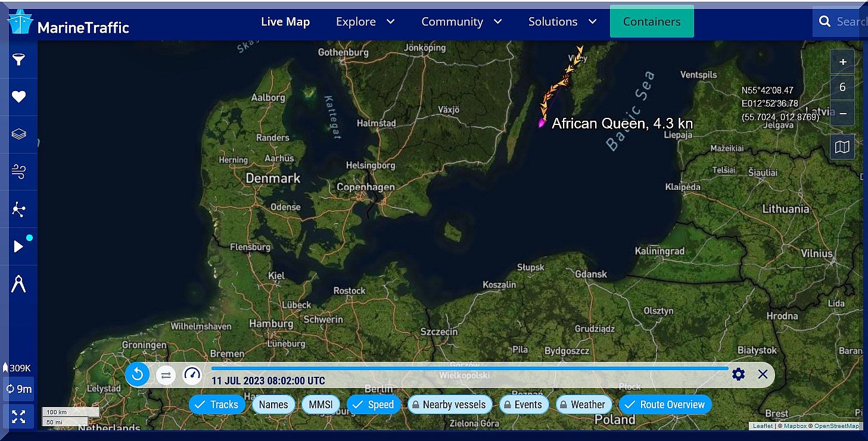Open the map layers icon

pos(19,134)
